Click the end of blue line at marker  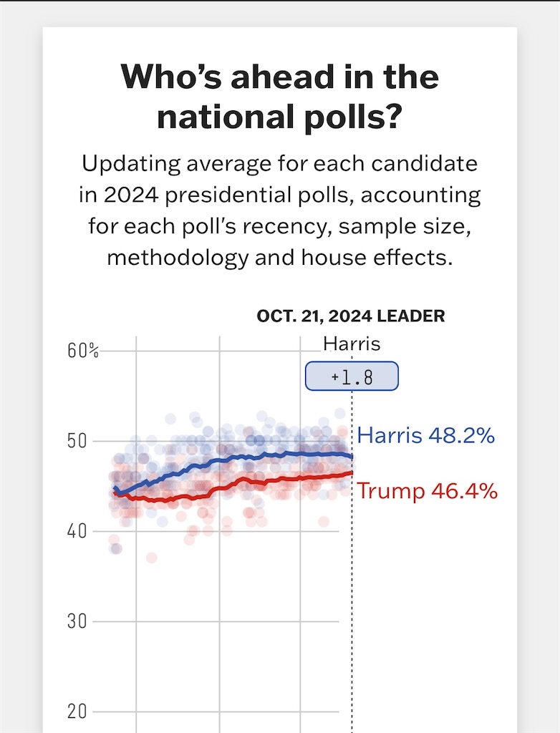(351, 457)
